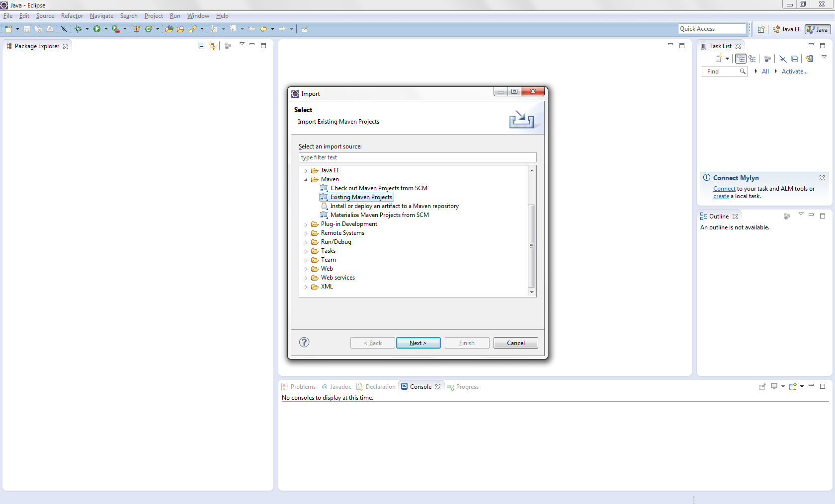Click the Open Task folder icon

tap(180, 29)
